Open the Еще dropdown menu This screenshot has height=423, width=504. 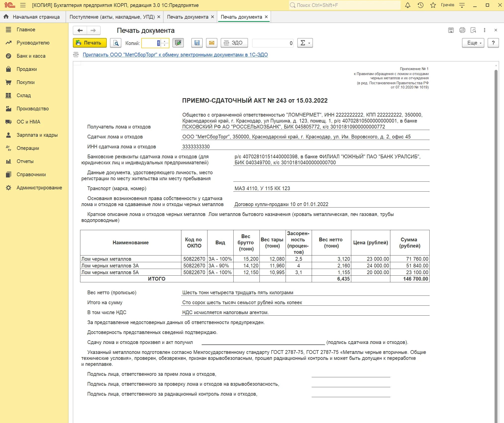coord(473,43)
